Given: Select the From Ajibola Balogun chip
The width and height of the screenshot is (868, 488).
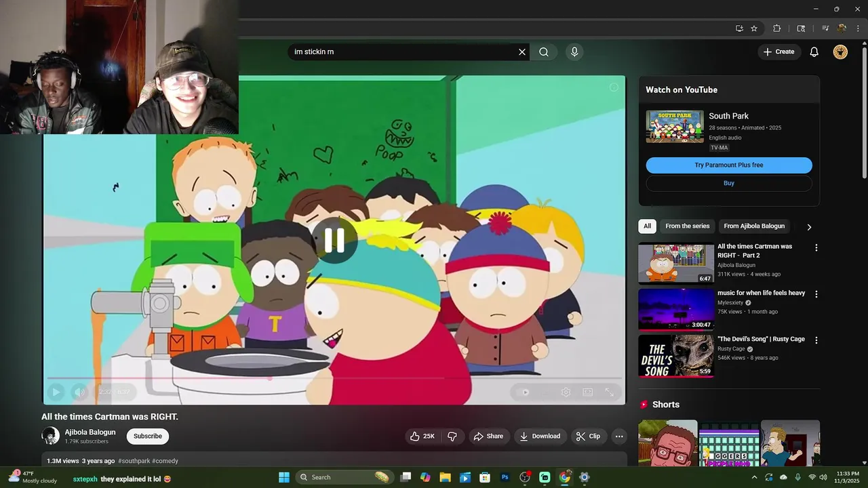Looking at the screenshot, I should (x=754, y=226).
